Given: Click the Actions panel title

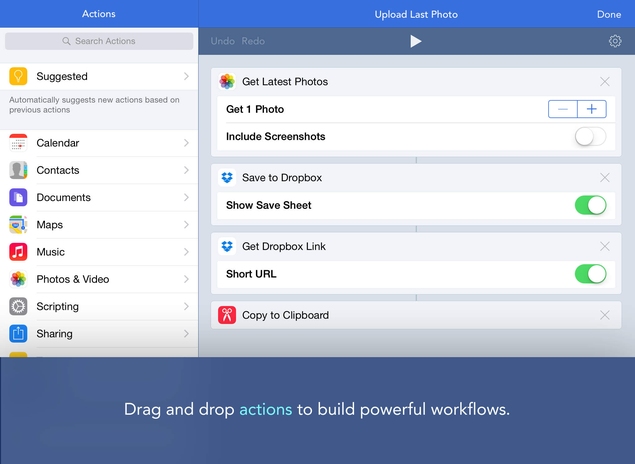Looking at the screenshot, I should [x=99, y=14].
